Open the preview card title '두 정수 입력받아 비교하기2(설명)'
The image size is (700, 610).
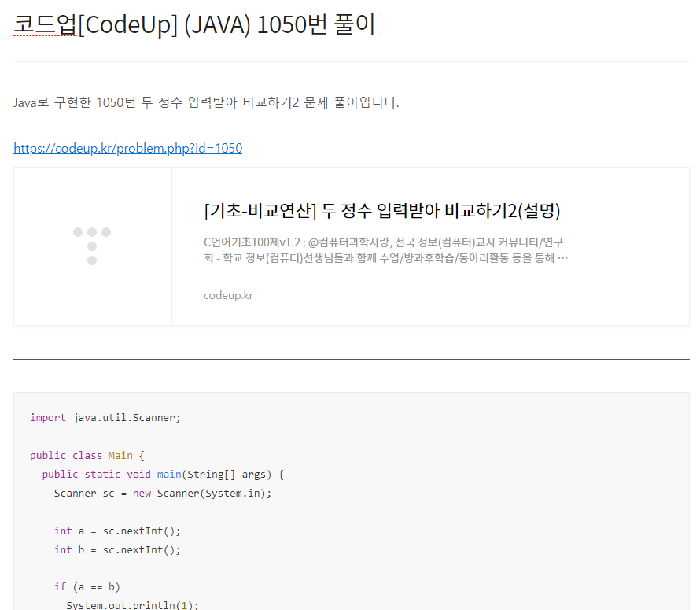(x=381, y=211)
